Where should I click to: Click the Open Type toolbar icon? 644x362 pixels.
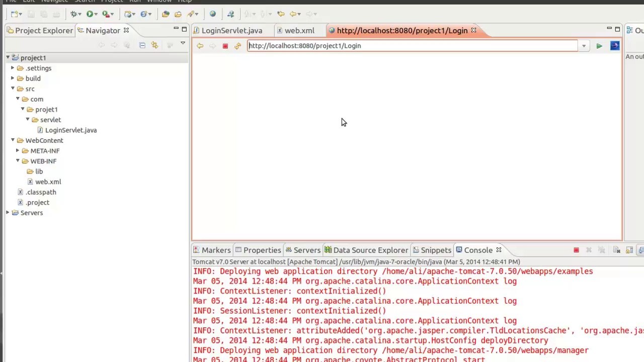pyautogui.click(x=165, y=14)
